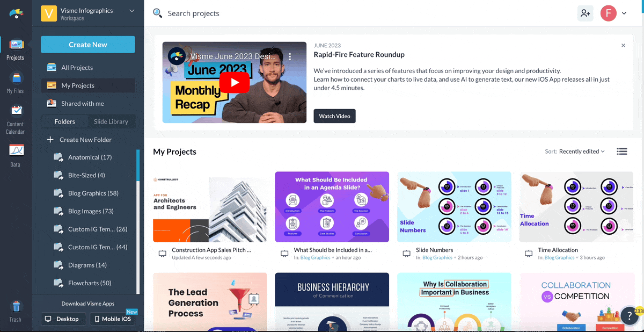This screenshot has height=332, width=644.
Task: Open the Slide Numbers project thumbnail
Action: click(x=455, y=207)
